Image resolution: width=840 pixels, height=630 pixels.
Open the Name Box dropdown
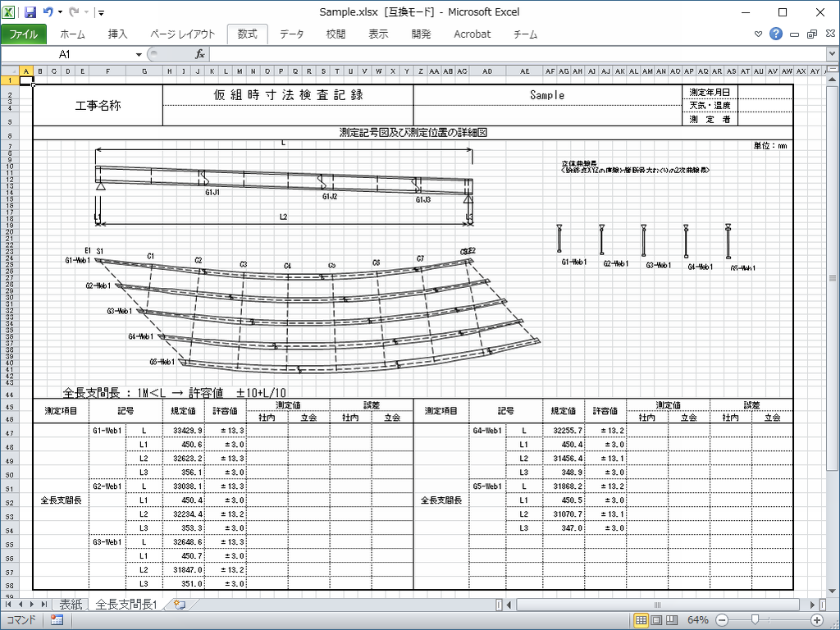click(x=139, y=54)
